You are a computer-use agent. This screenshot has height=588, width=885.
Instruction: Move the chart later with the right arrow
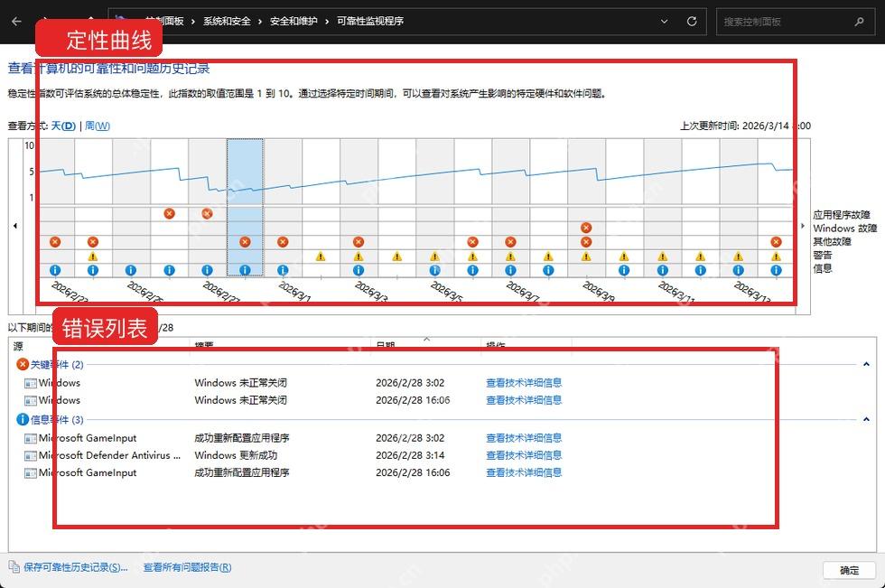tap(803, 226)
